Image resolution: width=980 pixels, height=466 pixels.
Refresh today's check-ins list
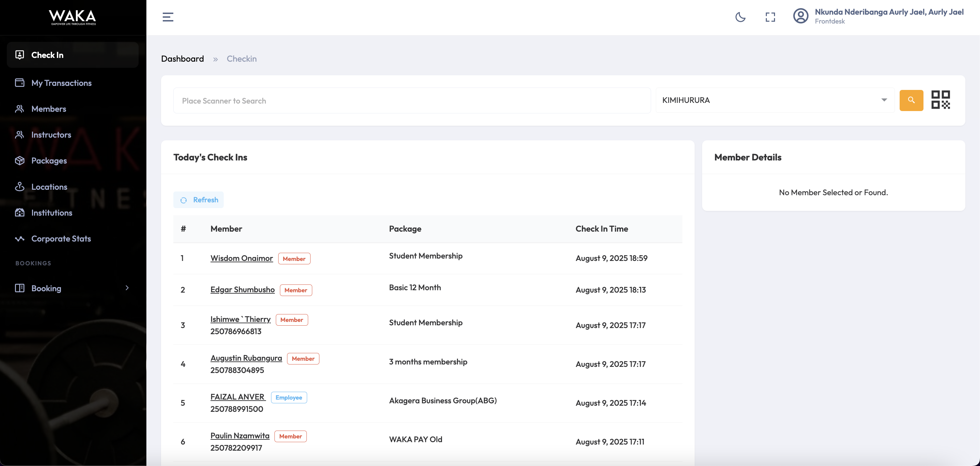pos(199,200)
